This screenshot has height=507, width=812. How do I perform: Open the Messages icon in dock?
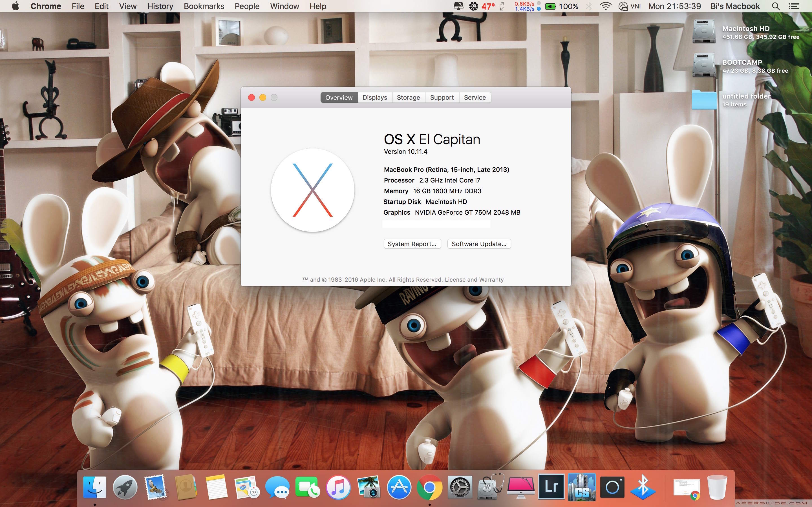click(x=277, y=487)
